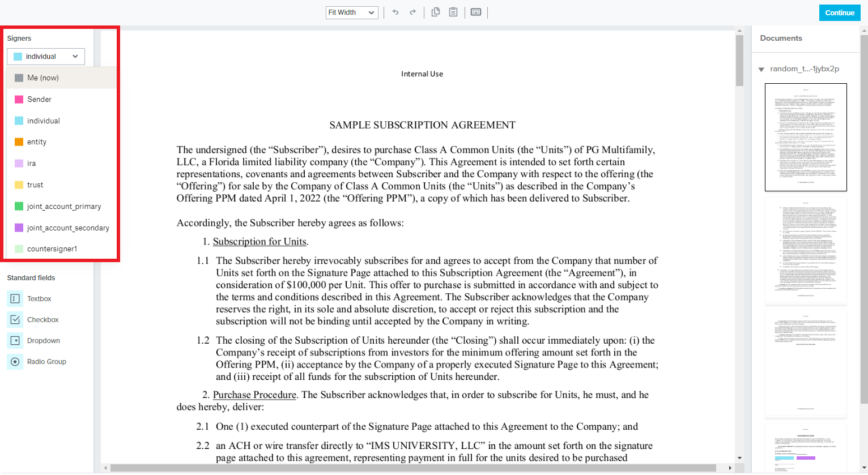This screenshot has height=475, width=868.
Task: Open fourth page thumbnail with colored fields
Action: point(806,447)
